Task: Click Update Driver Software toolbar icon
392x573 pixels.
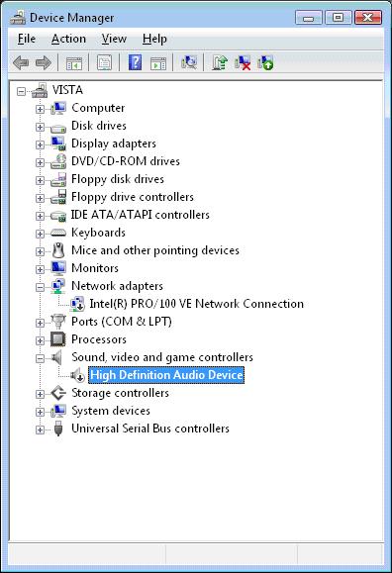Action: pos(220,63)
